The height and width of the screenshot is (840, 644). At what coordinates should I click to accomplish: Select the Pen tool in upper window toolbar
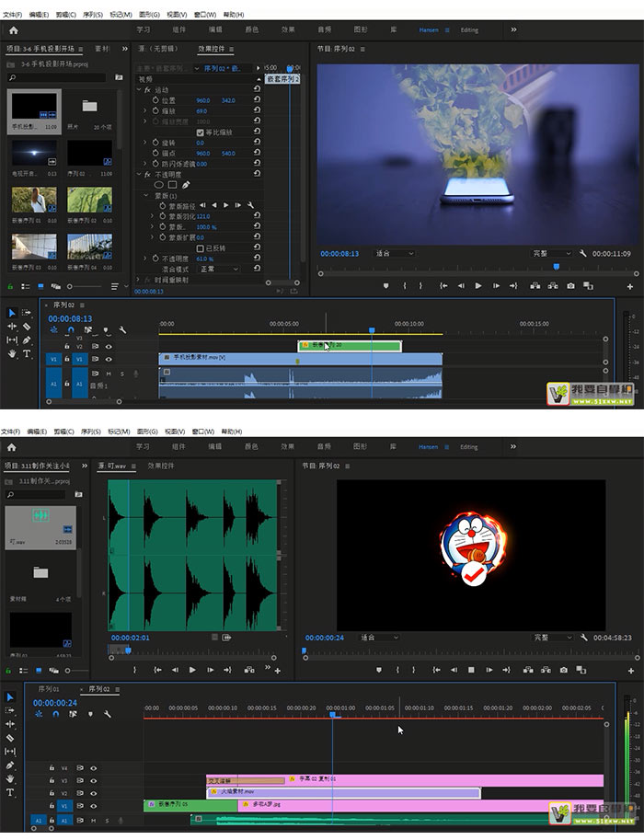tap(27, 340)
